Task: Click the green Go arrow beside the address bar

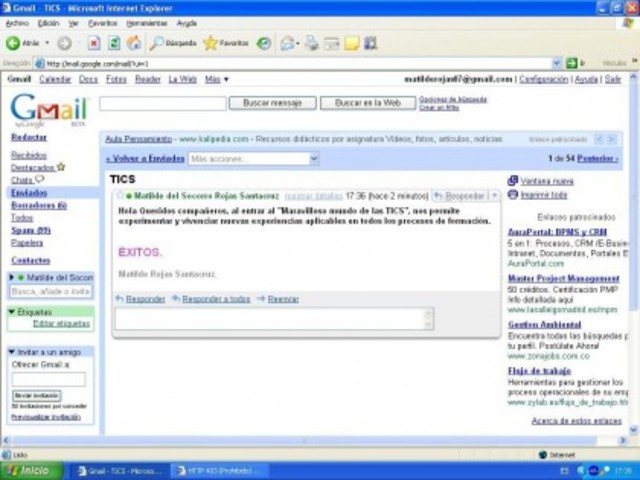Action: click(571, 63)
